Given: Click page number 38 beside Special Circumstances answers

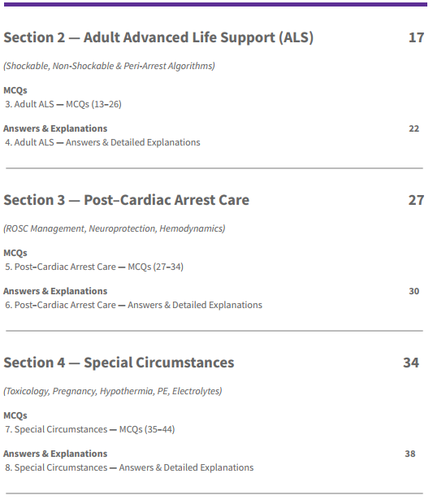Looking at the screenshot, I should pos(410,454).
